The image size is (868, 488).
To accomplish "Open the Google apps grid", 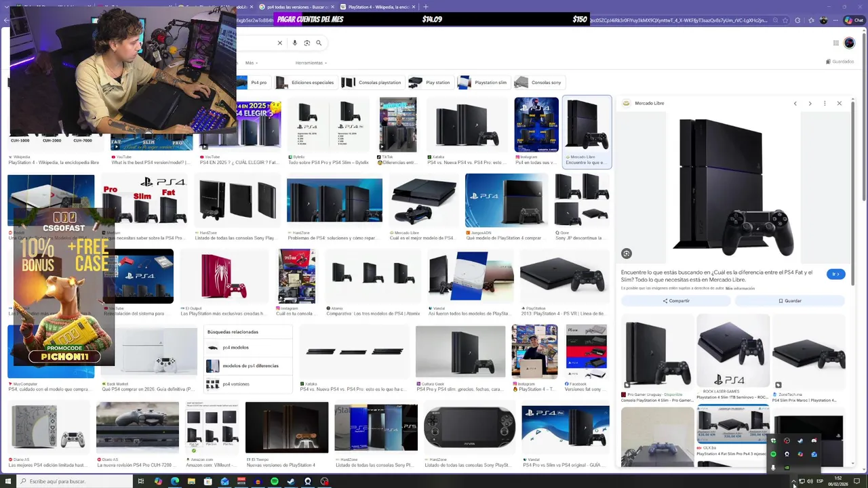I will pos(836,43).
